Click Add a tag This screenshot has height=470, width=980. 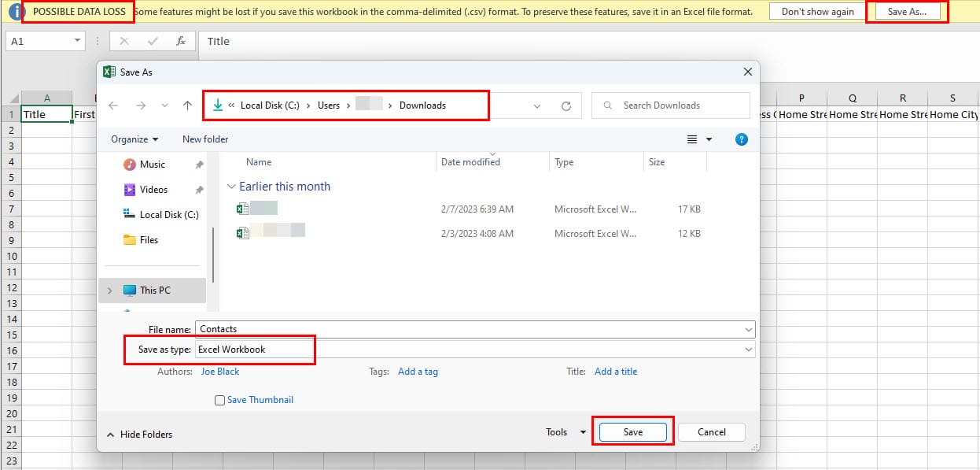click(418, 372)
